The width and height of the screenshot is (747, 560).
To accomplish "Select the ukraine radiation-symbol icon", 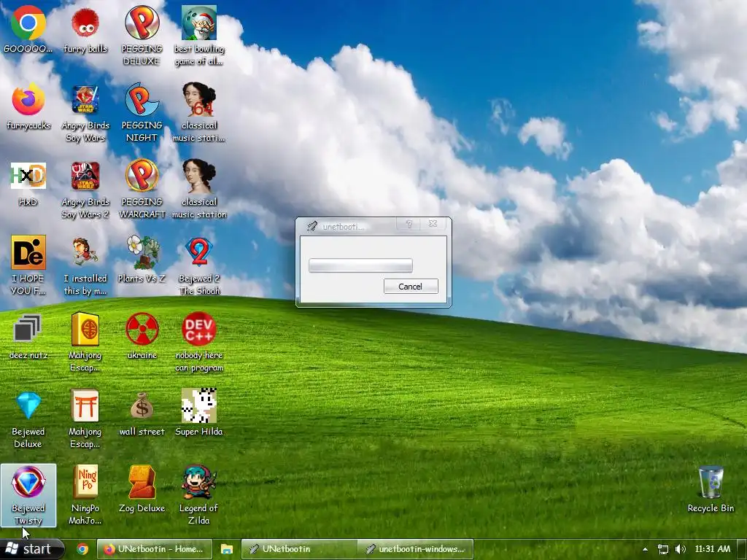I will coord(142,335).
